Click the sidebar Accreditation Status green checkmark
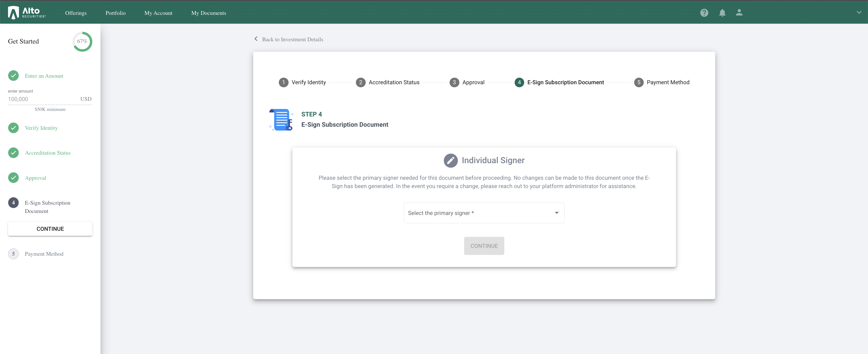 14,153
